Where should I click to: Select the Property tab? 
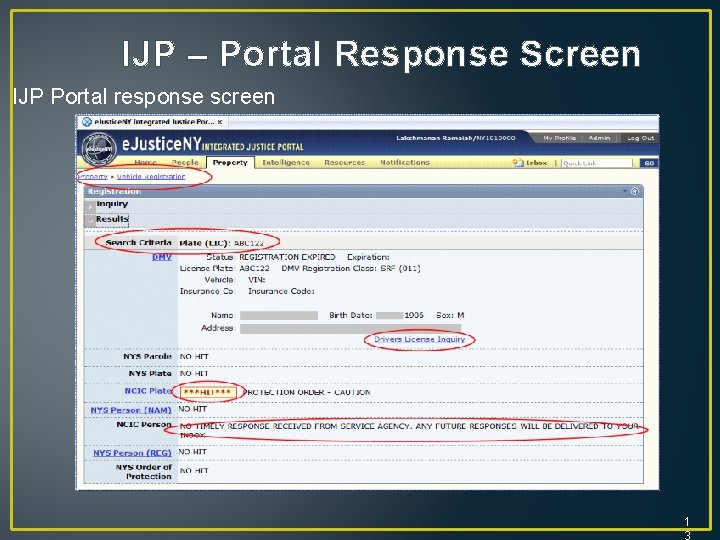[x=230, y=163]
